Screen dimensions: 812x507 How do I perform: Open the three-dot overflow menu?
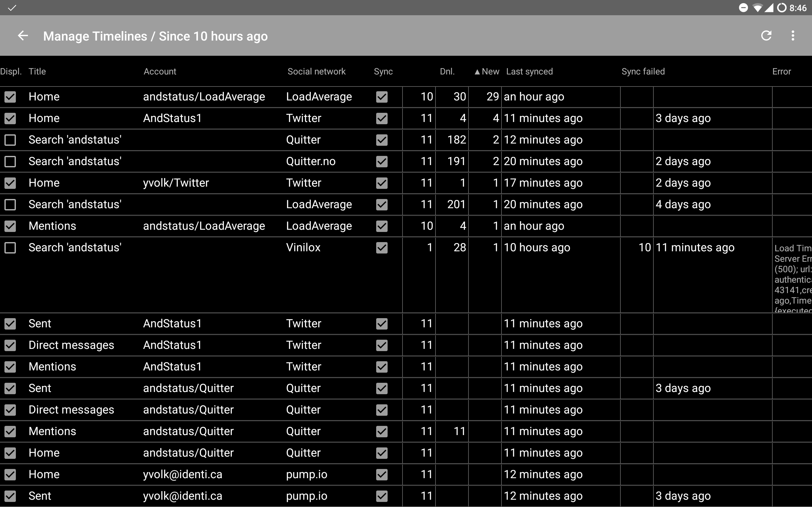click(793, 35)
